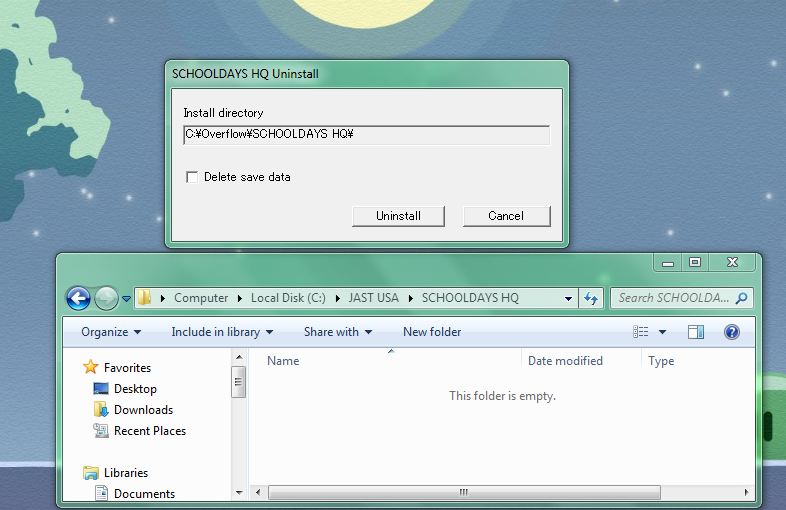Click the Forward navigation arrow button
This screenshot has width=786, height=510.
(x=106, y=298)
